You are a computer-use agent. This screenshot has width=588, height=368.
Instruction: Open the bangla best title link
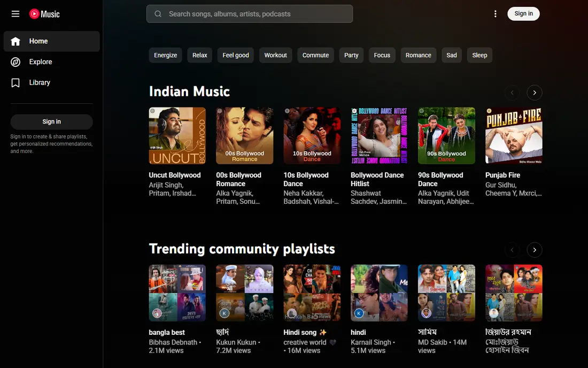click(x=167, y=332)
